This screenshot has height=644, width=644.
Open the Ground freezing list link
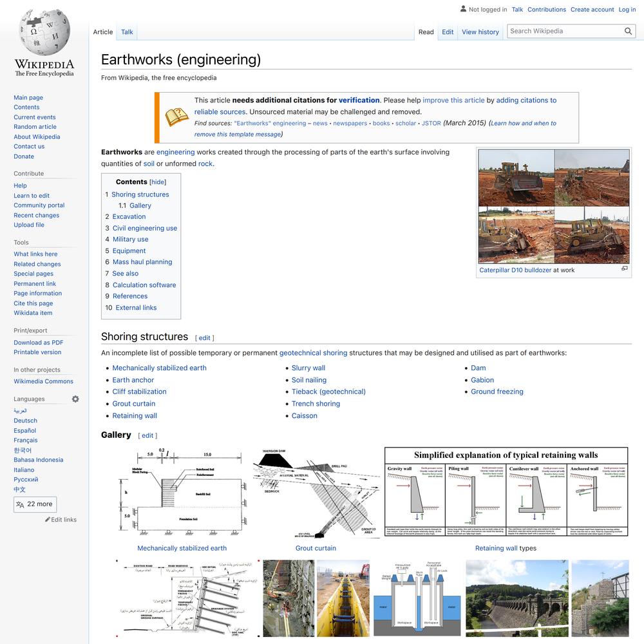(497, 392)
